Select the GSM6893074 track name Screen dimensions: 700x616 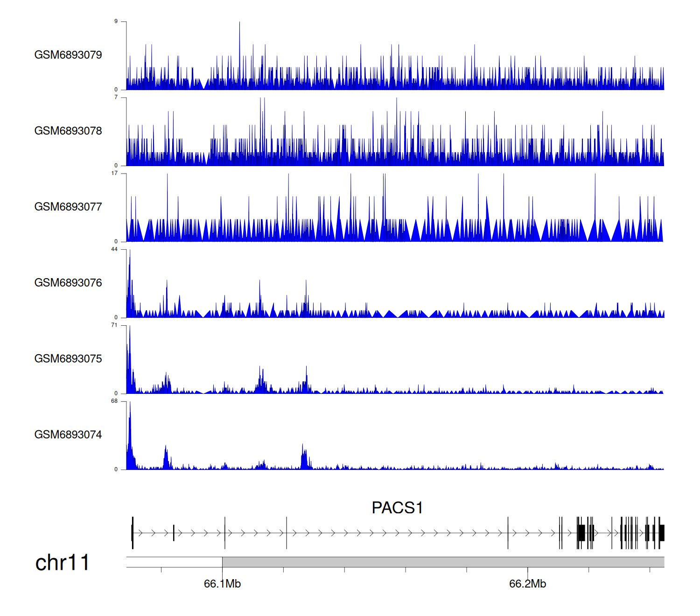coord(68,435)
